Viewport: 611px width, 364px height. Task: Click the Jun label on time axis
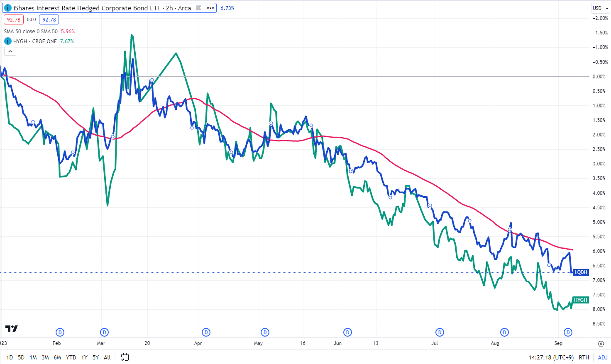pos(338,343)
